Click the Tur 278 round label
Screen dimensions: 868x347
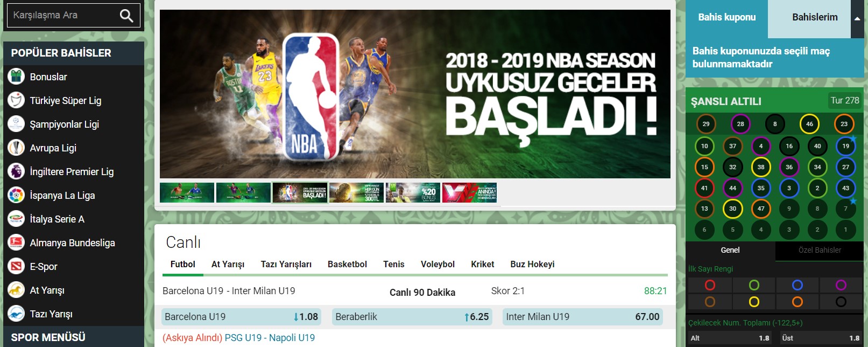click(x=845, y=100)
